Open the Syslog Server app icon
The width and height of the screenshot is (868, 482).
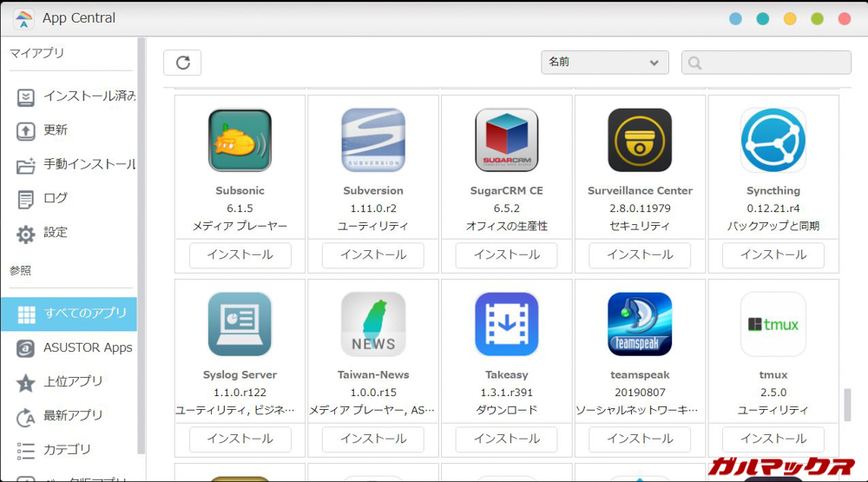point(240,324)
